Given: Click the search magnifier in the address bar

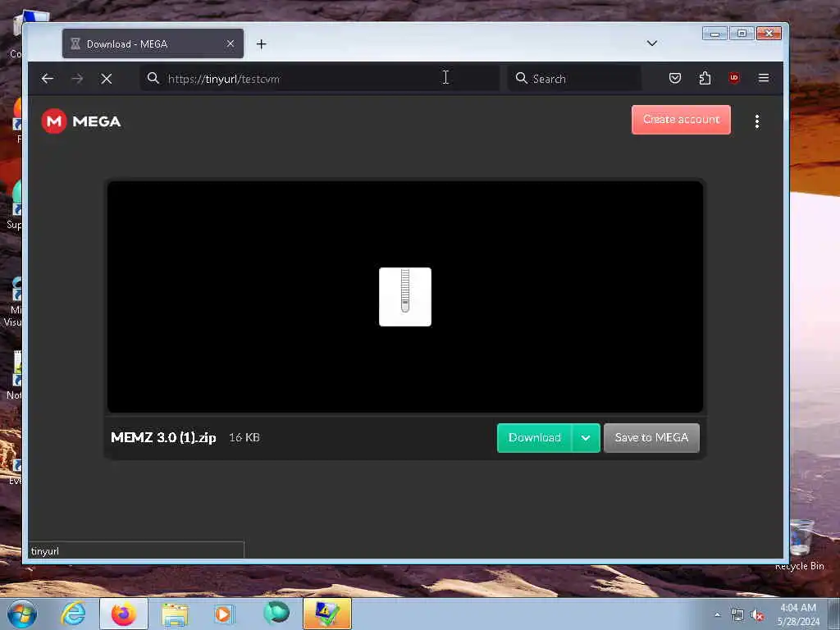Looking at the screenshot, I should (153, 78).
